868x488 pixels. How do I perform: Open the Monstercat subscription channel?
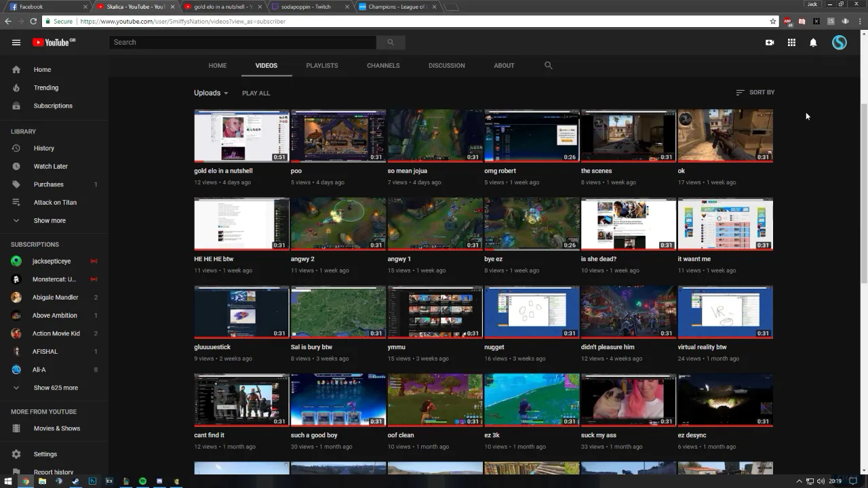click(54, 279)
